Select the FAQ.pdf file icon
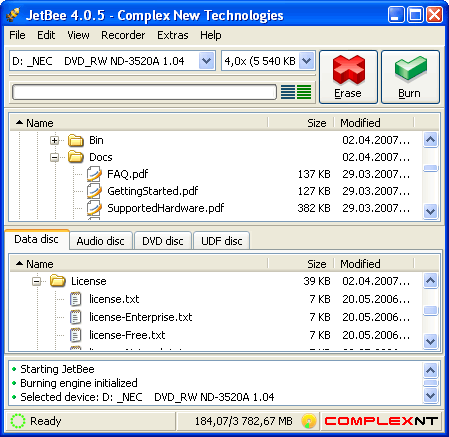Screen dimensions: 449x437 click(x=94, y=174)
